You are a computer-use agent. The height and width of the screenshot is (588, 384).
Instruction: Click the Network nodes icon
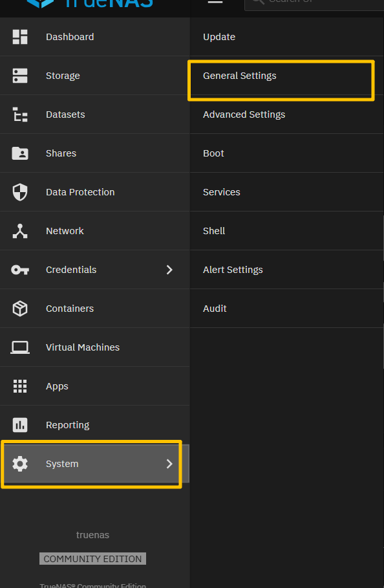[x=20, y=231]
